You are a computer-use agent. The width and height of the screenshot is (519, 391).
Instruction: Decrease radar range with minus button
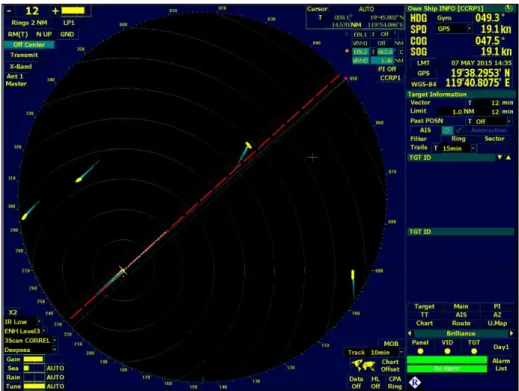tap(9, 11)
